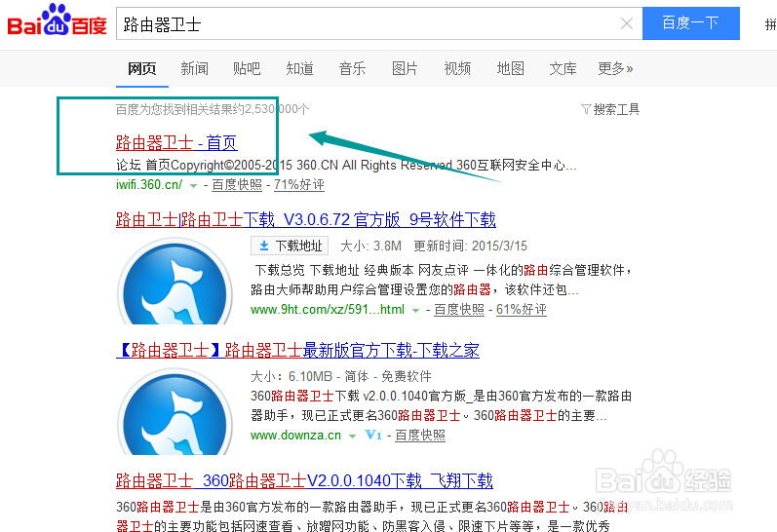Open the 路由器卫士 - 首页 result
Image resolution: width=777 pixels, height=532 pixels.
(x=176, y=142)
